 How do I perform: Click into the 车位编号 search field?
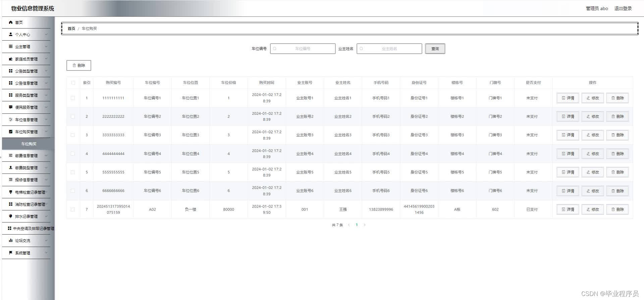303,49
